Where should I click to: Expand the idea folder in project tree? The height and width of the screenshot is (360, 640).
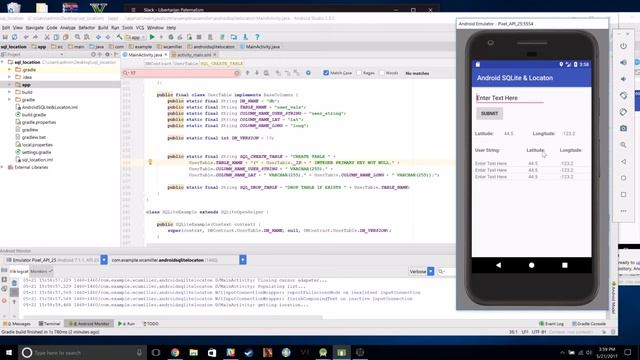[9, 77]
